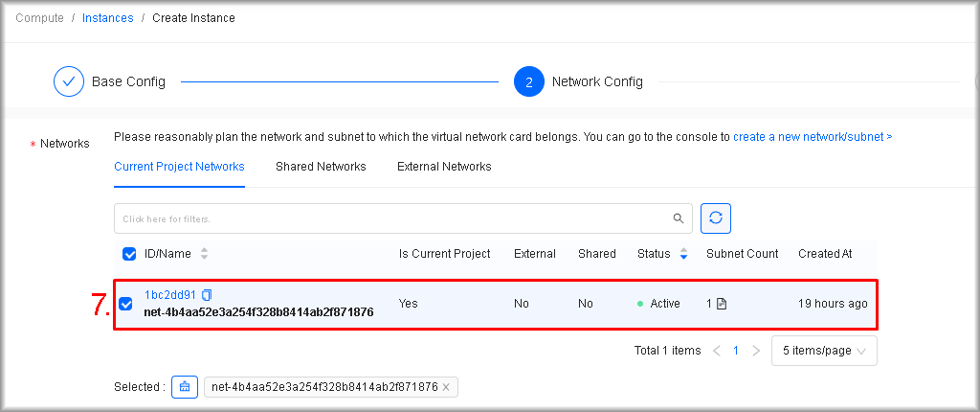Refresh the networks list

[x=716, y=218]
